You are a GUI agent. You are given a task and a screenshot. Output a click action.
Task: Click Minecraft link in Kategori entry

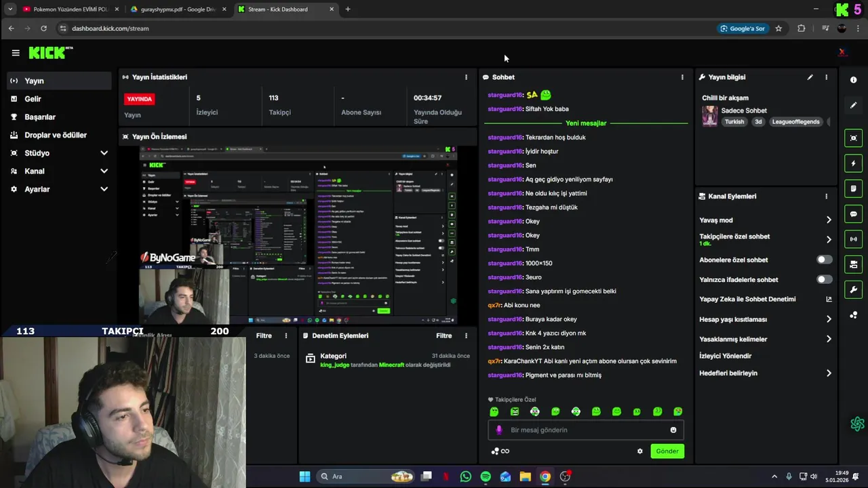391,365
